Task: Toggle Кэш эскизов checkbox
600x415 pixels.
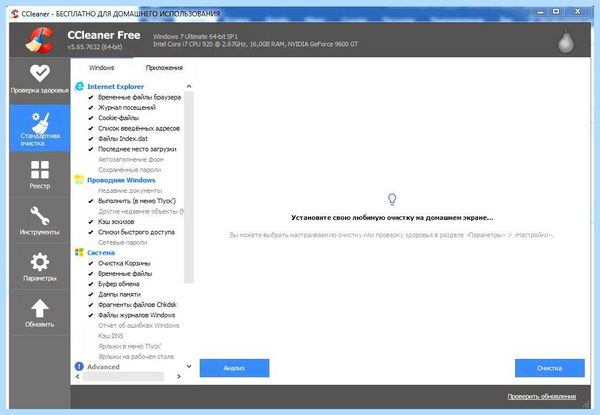Action: tap(91, 221)
